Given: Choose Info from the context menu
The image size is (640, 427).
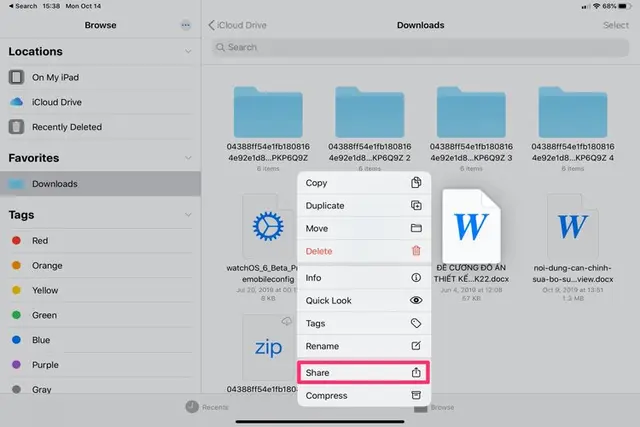Looking at the screenshot, I should [364, 278].
